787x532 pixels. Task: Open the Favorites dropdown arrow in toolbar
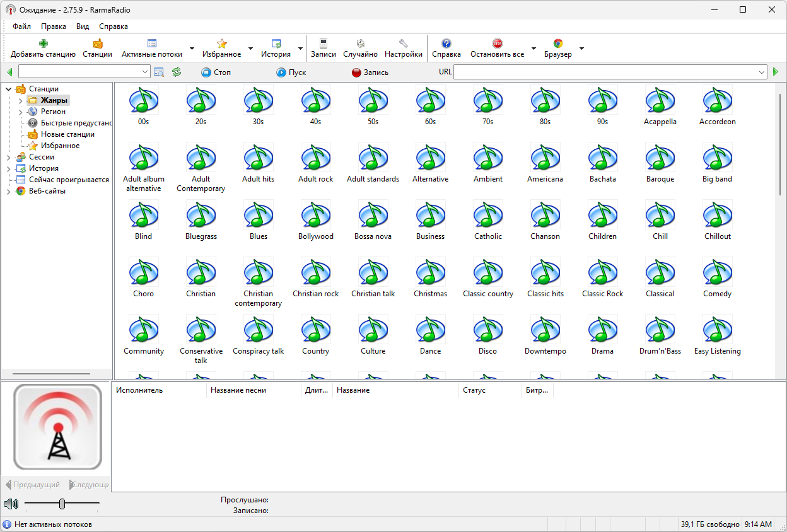[250, 49]
